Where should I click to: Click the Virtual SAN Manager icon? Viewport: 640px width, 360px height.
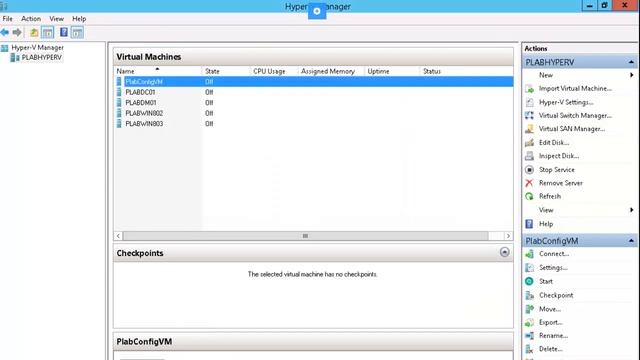(529, 129)
